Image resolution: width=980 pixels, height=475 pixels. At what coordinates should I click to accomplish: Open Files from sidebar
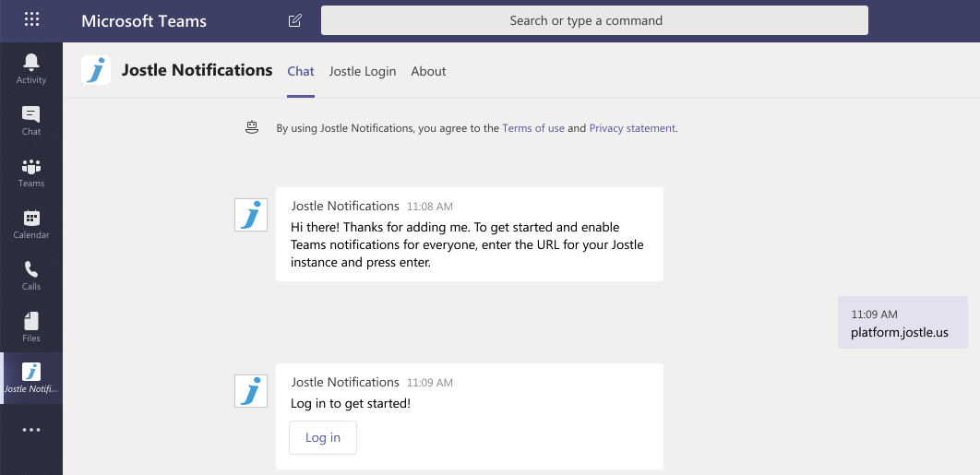point(31,327)
